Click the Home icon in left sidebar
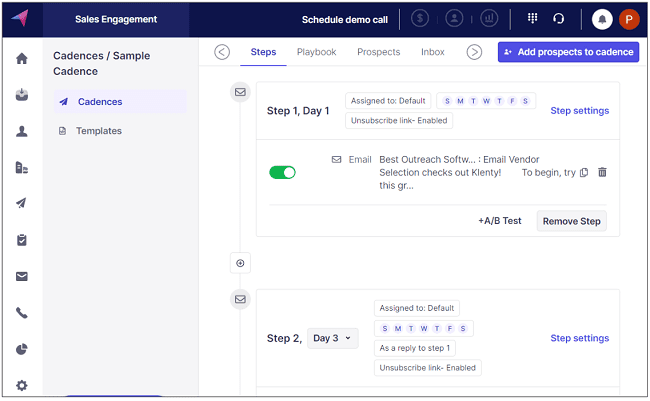 point(22,59)
